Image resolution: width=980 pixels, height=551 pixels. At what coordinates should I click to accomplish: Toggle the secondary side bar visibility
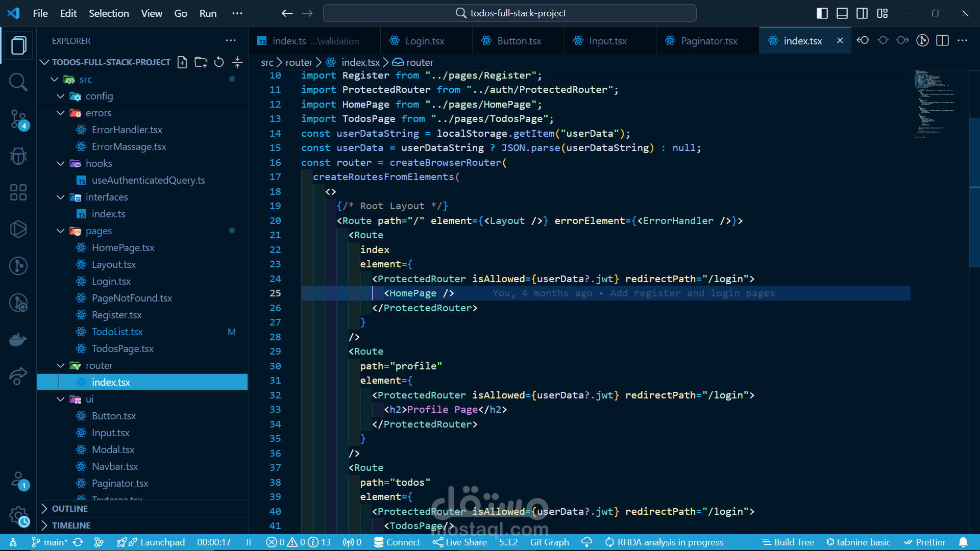click(x=862, y=13)
